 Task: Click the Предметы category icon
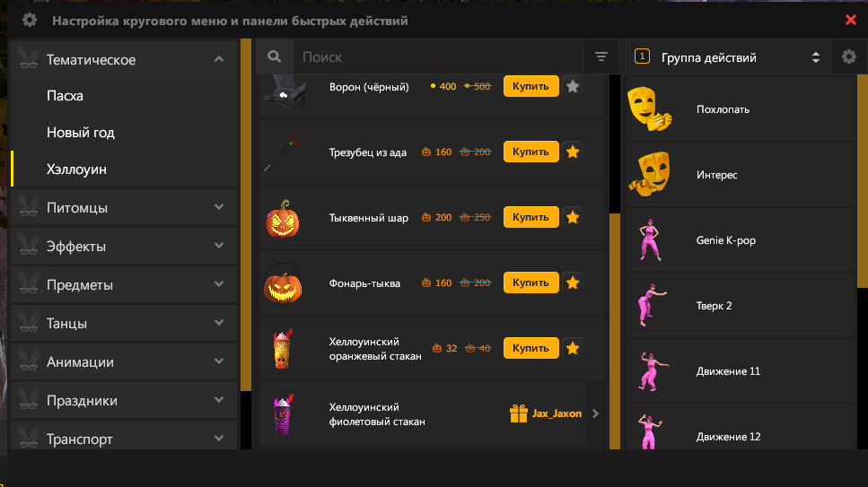(29, 284)
